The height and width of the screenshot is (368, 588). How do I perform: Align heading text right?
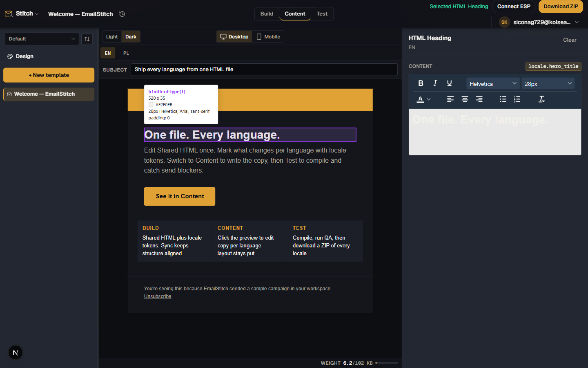pyautogui.click(x=479, y=99)
